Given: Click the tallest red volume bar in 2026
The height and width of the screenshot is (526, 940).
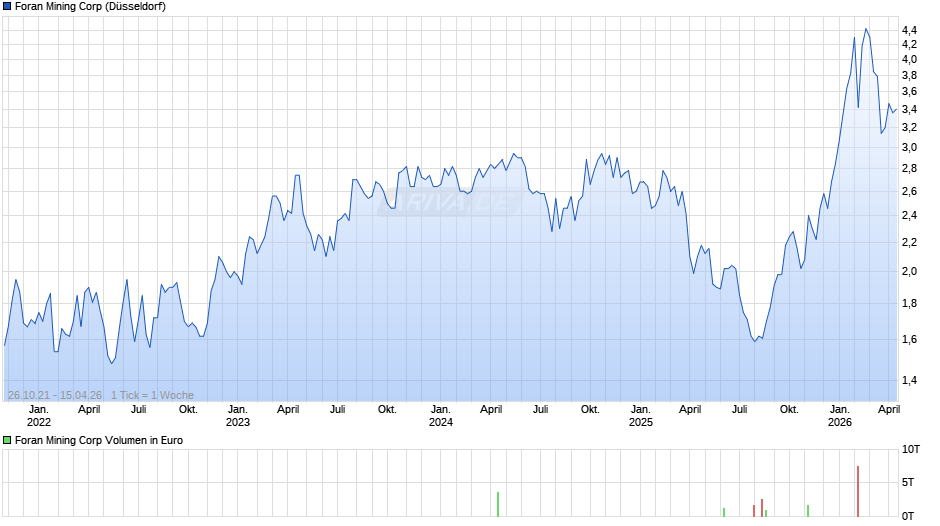Looking at the screenshot, I should click(858, 491).
